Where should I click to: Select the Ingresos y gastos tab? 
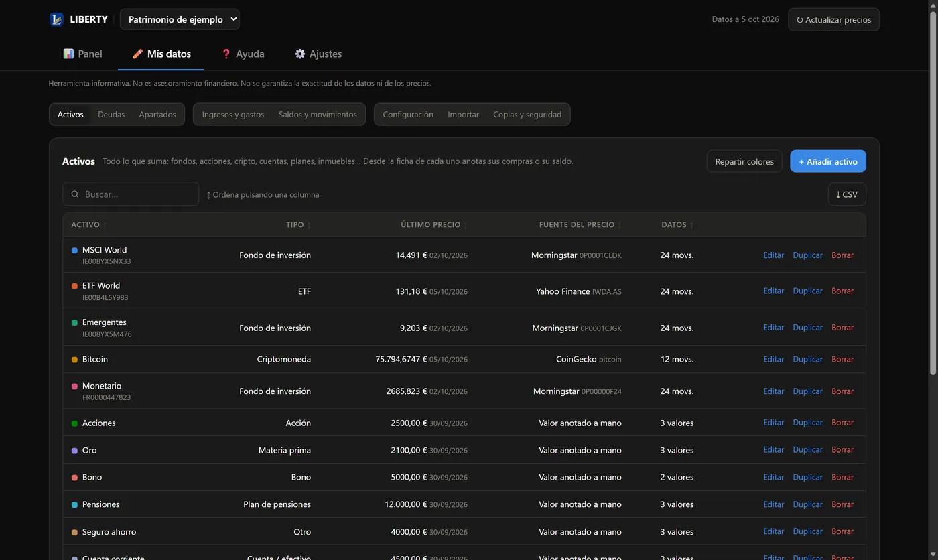pos(233,115)
